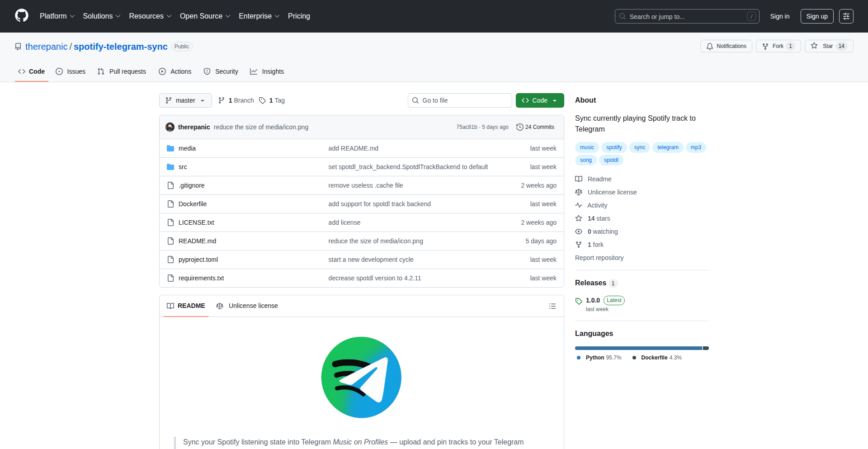The width and height of the screenshot is (868, 449).
Task: Open the Report repository link
Action: click(x=599, y=258)
